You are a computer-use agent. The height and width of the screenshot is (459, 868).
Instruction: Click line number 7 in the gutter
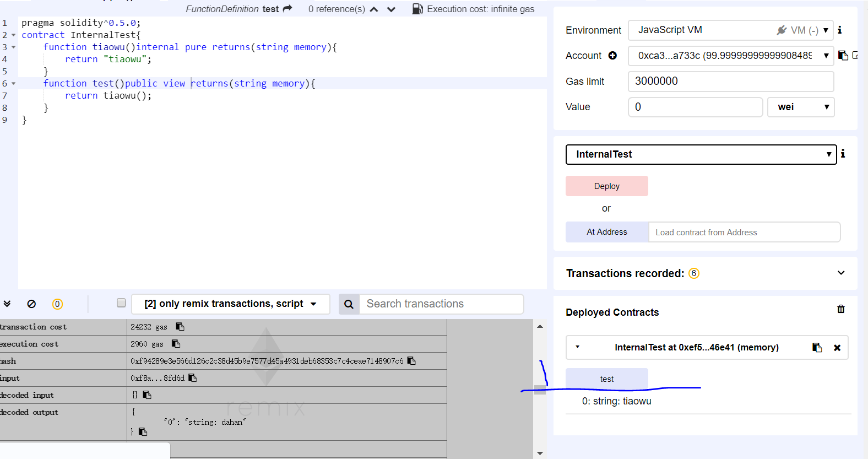pyautogui.click(x=4, y=96)
